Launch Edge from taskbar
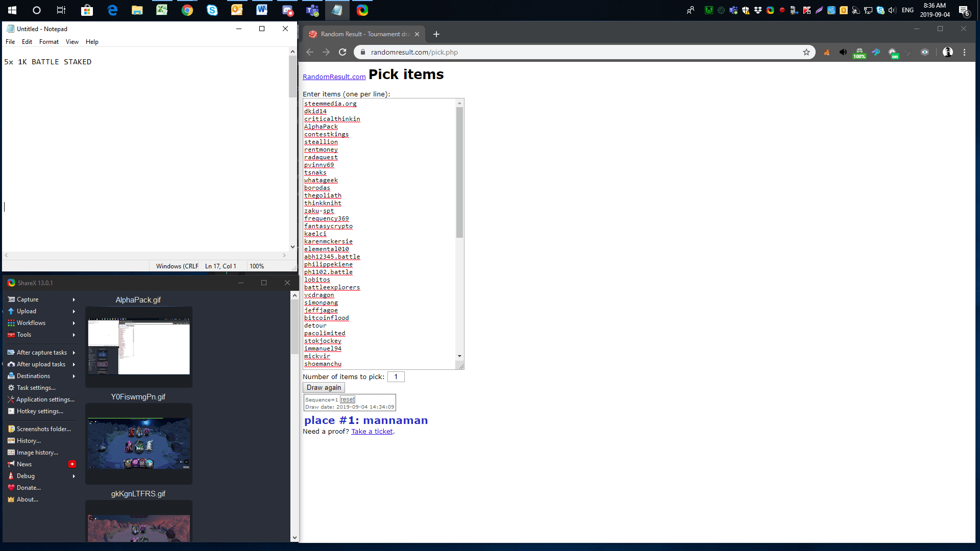Viewport: 980px width, 551px height. pos(112,10)
